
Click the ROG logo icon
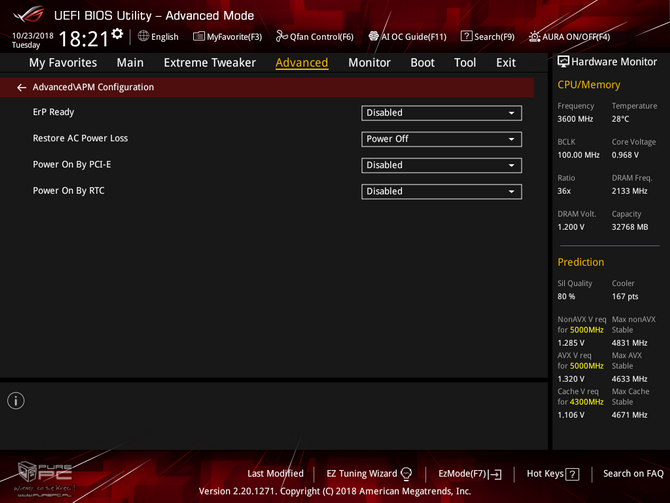point(29,14)
